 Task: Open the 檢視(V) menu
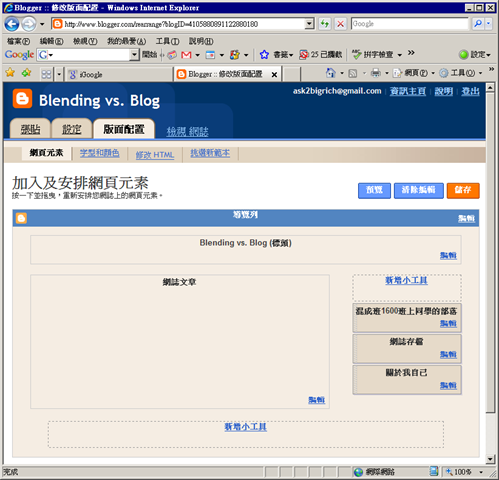coord(85,41)
